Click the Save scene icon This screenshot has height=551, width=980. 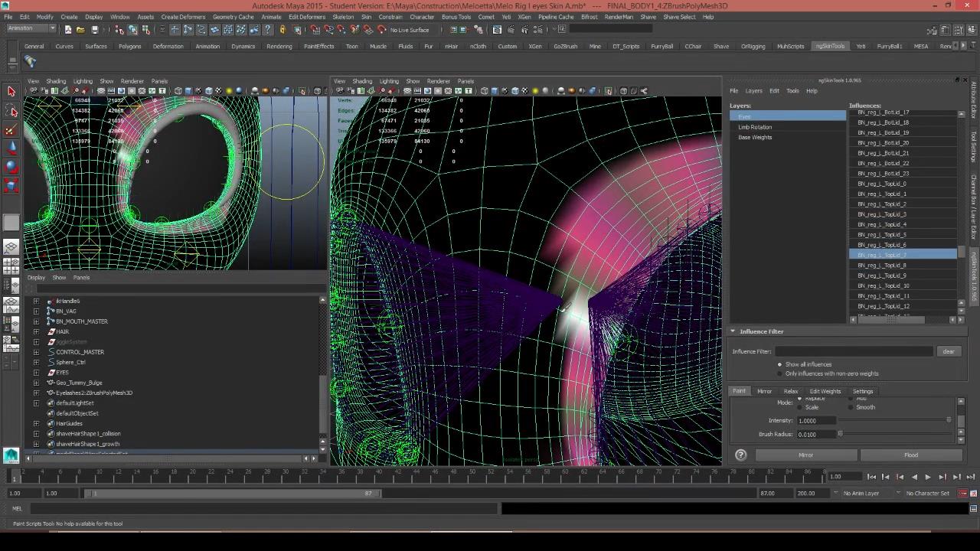(x=95, y=30)
